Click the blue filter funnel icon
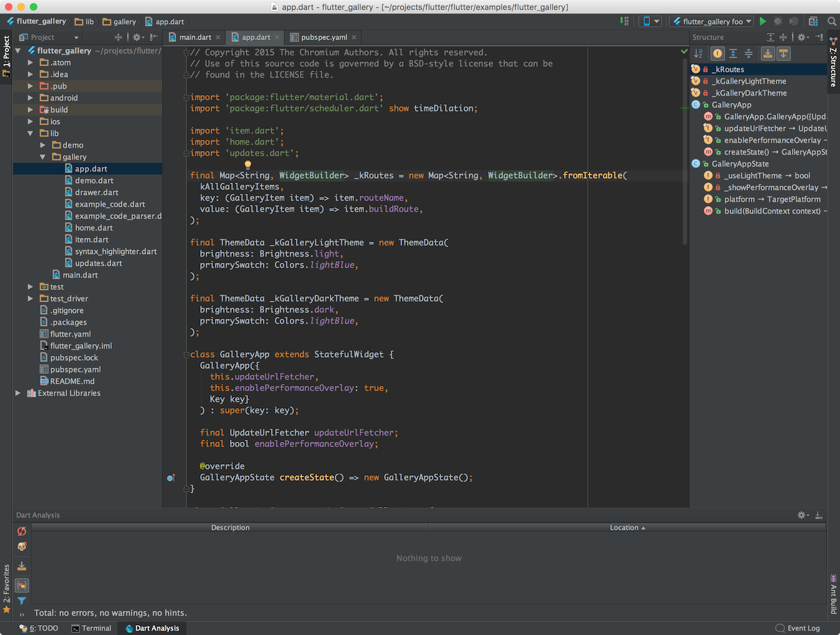The image size is (840, 635). (22, 601)
